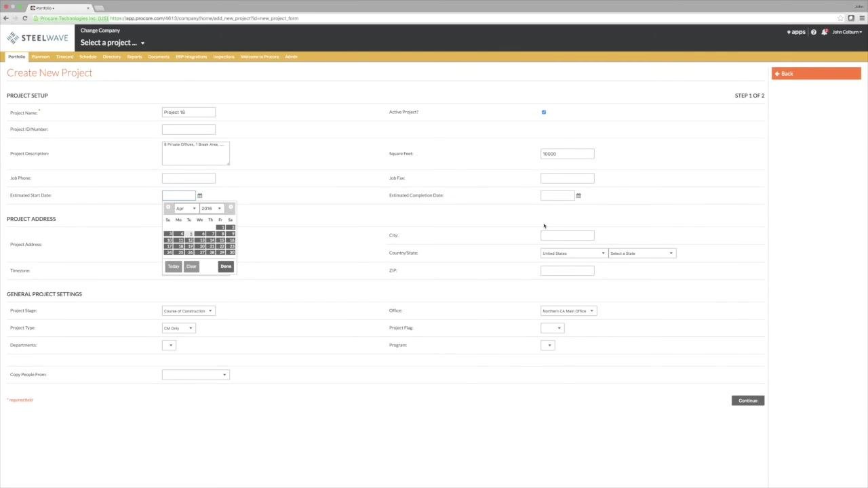Go to previous month in date picker

tap(168, 207)
